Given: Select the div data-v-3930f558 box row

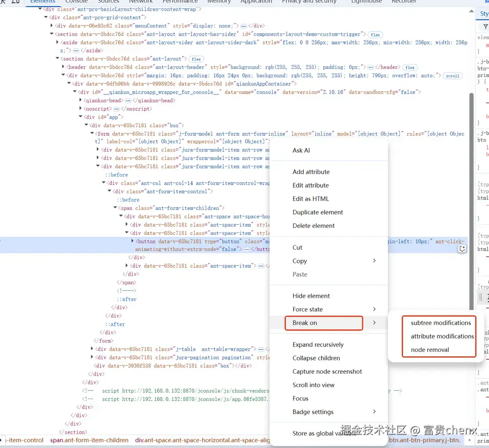Looking at the screenshot, I should pyautogui.click(x=173, y=366).
